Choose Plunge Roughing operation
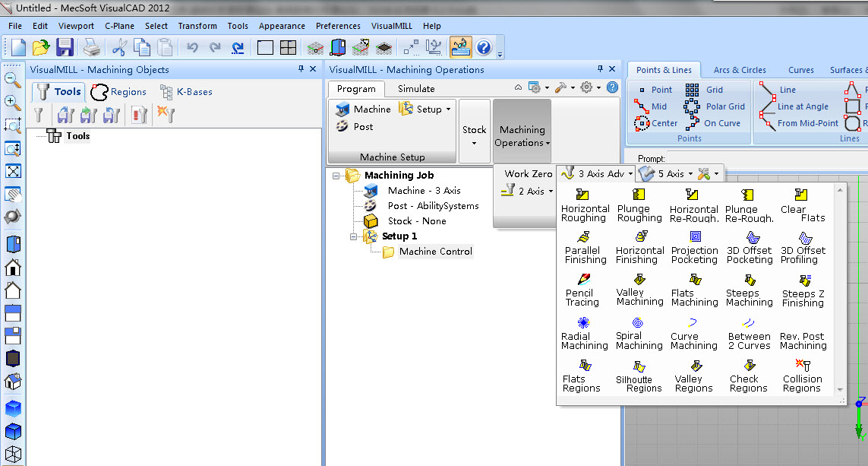Viewport: 868px width, 466px height. (639, 205)
